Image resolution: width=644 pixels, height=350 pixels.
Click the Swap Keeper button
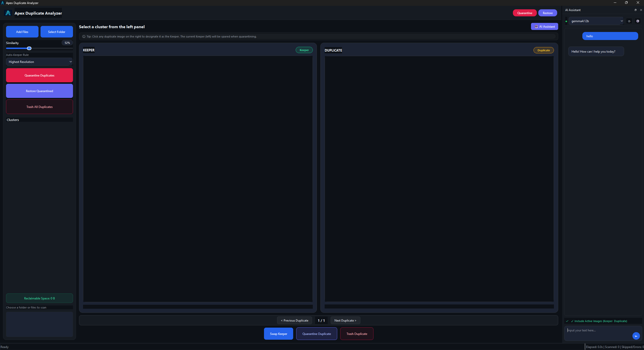point(278,334)
